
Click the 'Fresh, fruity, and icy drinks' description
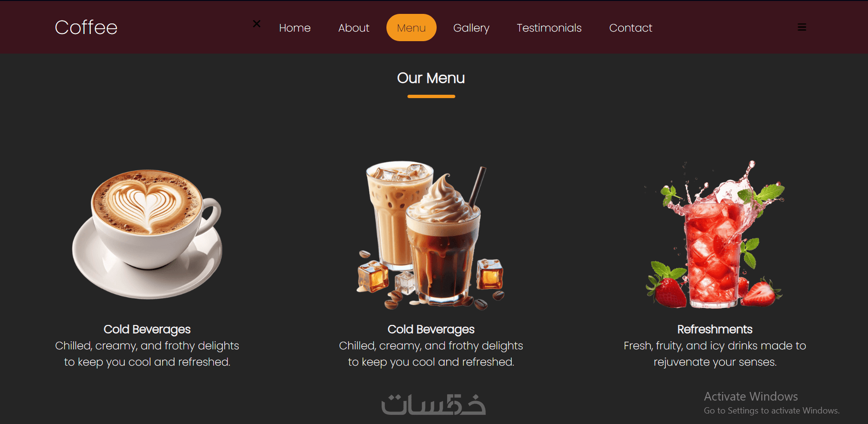point(715,354)
